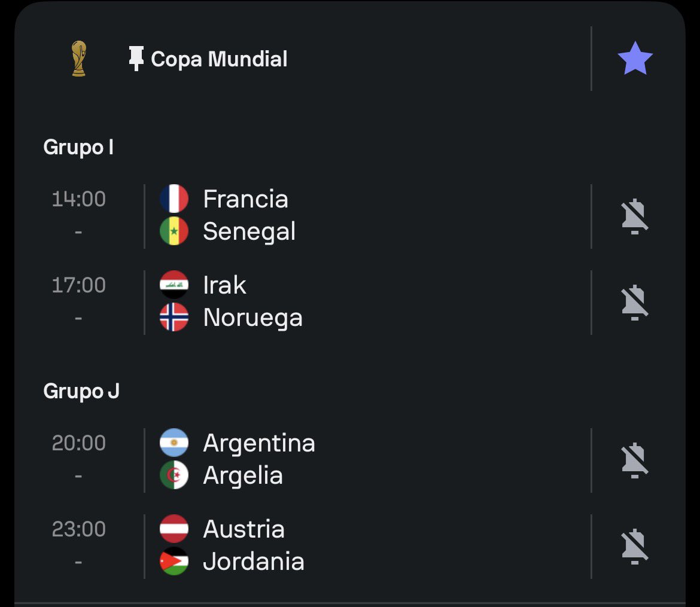Viewport: 700px width, 607px height.
Task: Toggle bell icon for Austria vs Jordania
Action: (x=634, y=547)
